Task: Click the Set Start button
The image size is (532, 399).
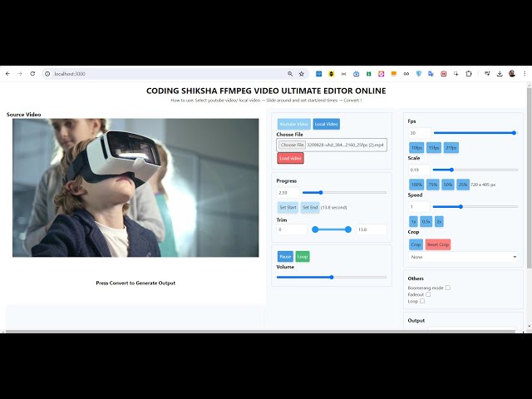Action: click(x=288, y=207)
